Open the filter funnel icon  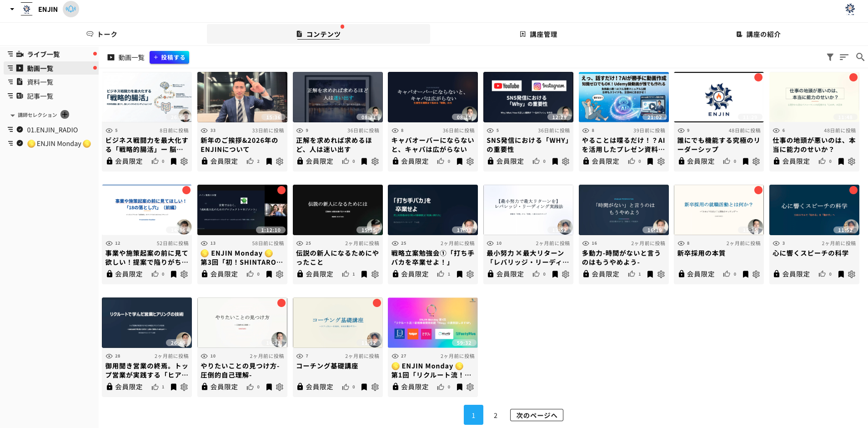click(830, 57)
